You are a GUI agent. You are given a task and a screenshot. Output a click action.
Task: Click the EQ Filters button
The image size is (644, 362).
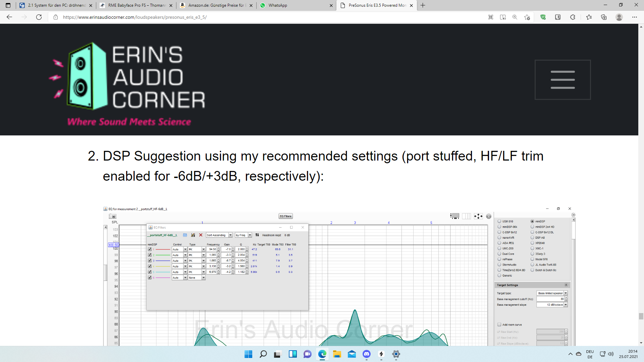(x=286, y=216)
